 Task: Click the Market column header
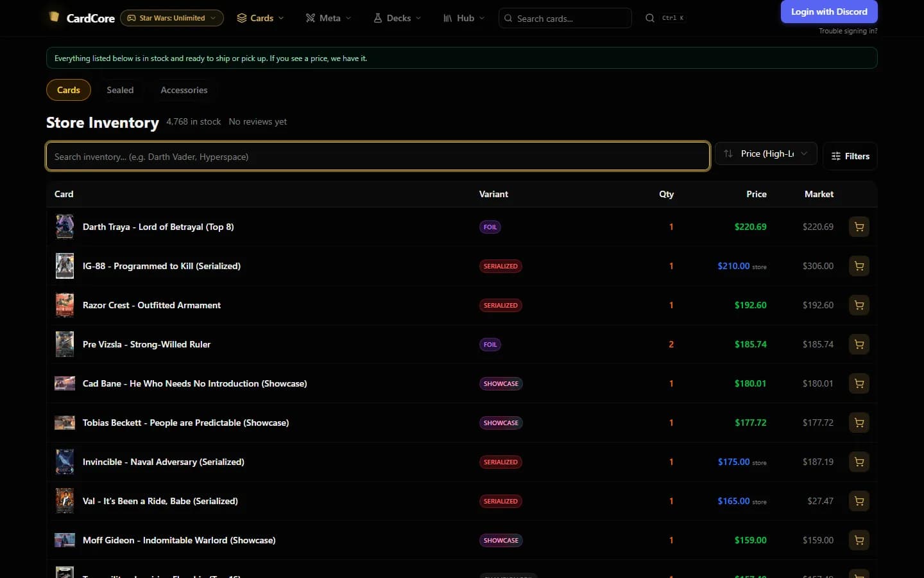[819, 194]
